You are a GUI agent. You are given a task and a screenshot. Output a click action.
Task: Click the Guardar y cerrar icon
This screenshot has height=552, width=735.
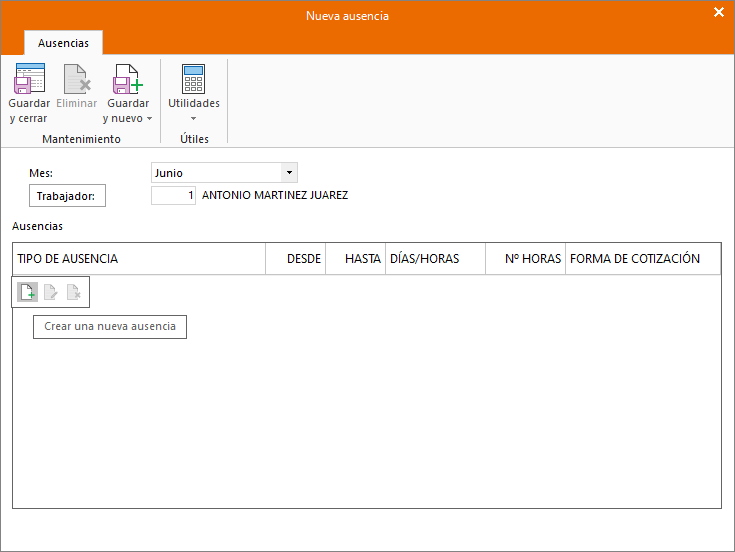click(x=30, y=79)
